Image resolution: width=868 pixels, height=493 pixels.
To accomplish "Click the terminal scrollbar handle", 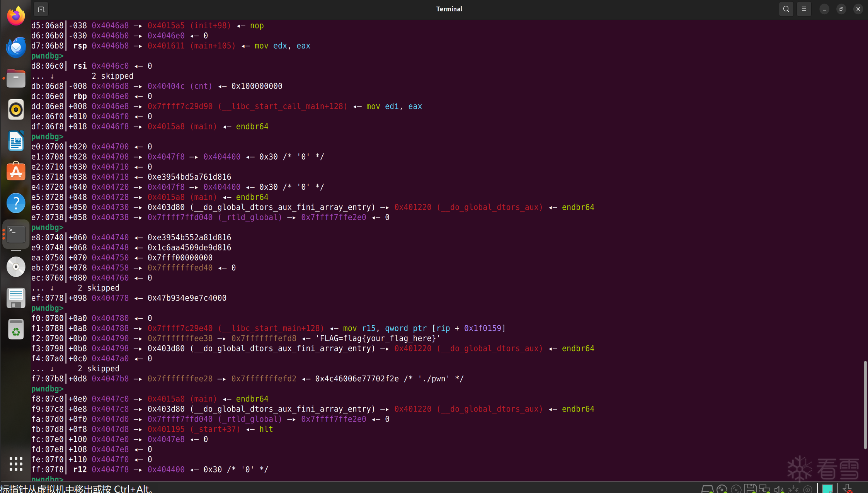I will [865, 404].
